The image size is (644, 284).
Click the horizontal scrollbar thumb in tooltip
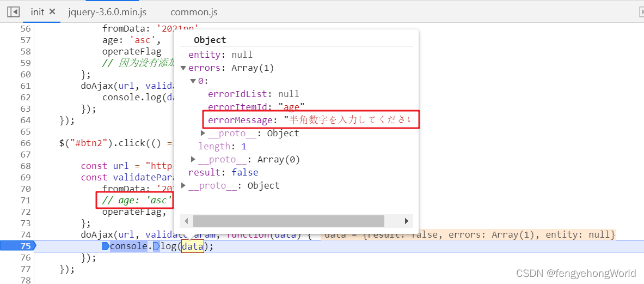pyautogui.click(x=289, y=221)
